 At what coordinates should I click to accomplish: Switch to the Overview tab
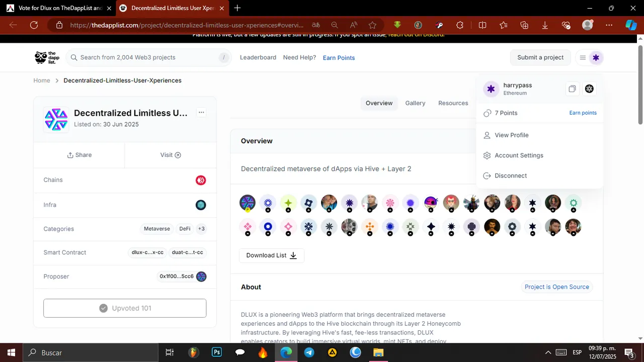point(379,103)
